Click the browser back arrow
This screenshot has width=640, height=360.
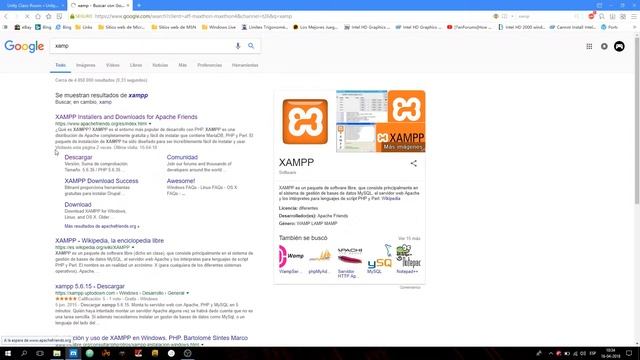coord(6,16)
